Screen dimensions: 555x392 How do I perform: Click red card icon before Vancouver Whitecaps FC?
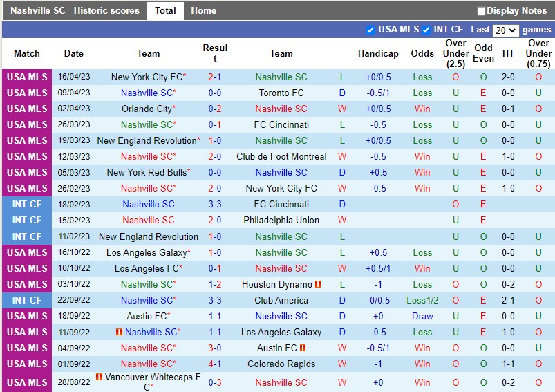coord(100,377)
